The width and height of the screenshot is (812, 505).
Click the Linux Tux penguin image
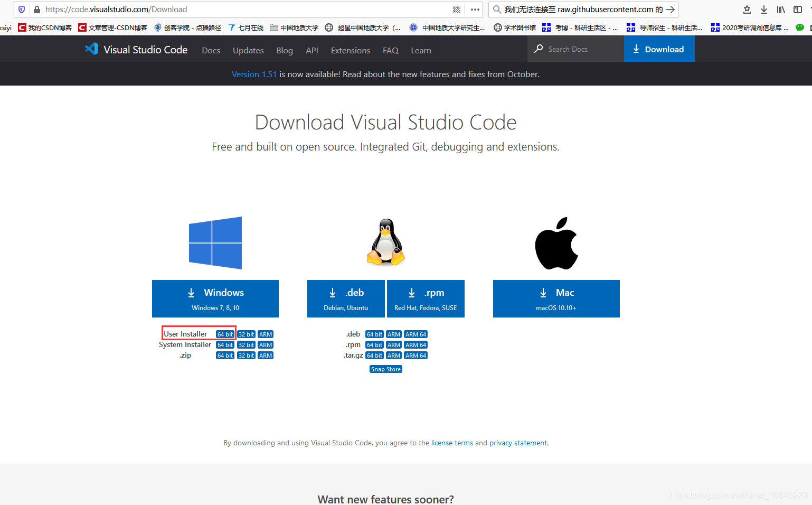386,241
